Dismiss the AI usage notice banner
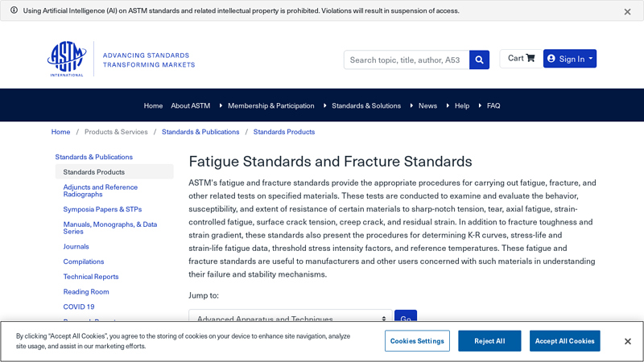 (627, 12)
